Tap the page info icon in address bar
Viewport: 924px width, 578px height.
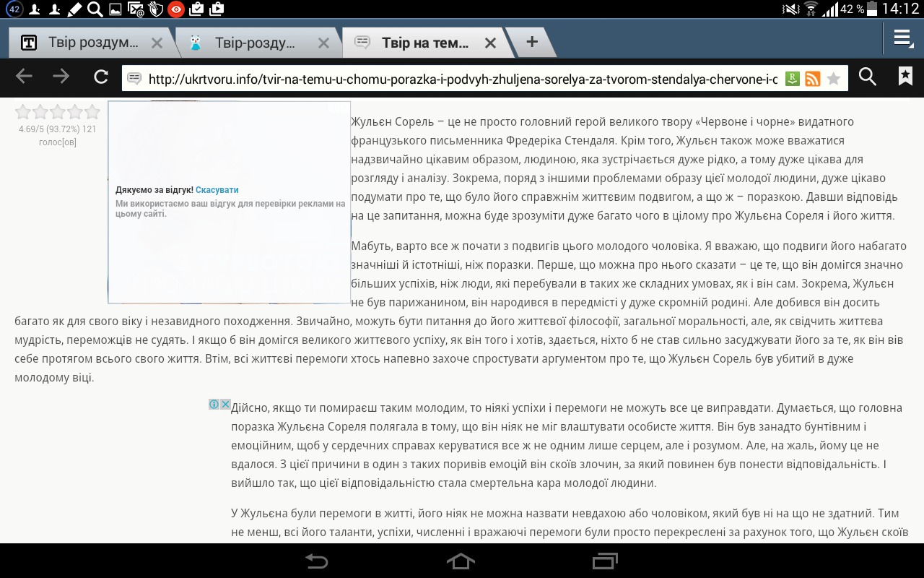134,78
